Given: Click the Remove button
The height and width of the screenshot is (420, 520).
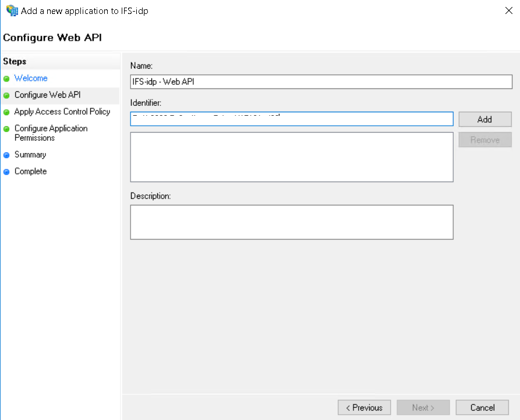Looking at the screenshot, I should click(485, 140).
